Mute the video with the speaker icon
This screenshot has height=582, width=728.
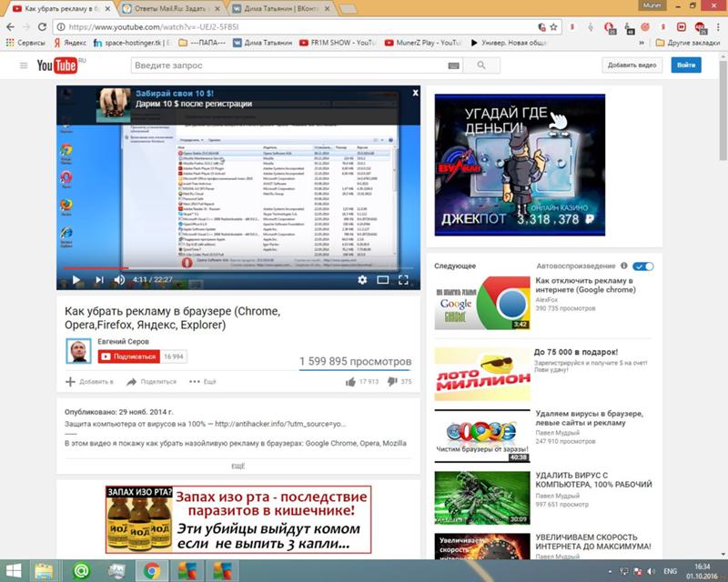(x=119, y=279)
